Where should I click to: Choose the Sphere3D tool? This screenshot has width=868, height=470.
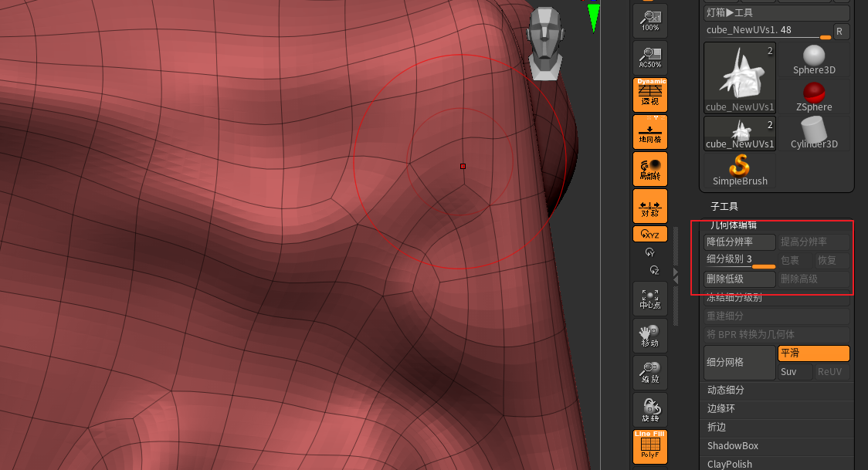(x=814, y=59)
